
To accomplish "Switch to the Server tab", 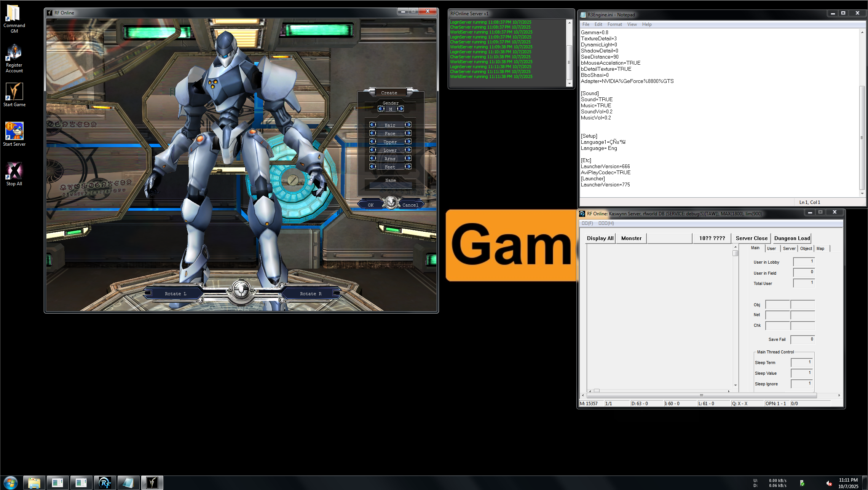I will click(789, 248).
